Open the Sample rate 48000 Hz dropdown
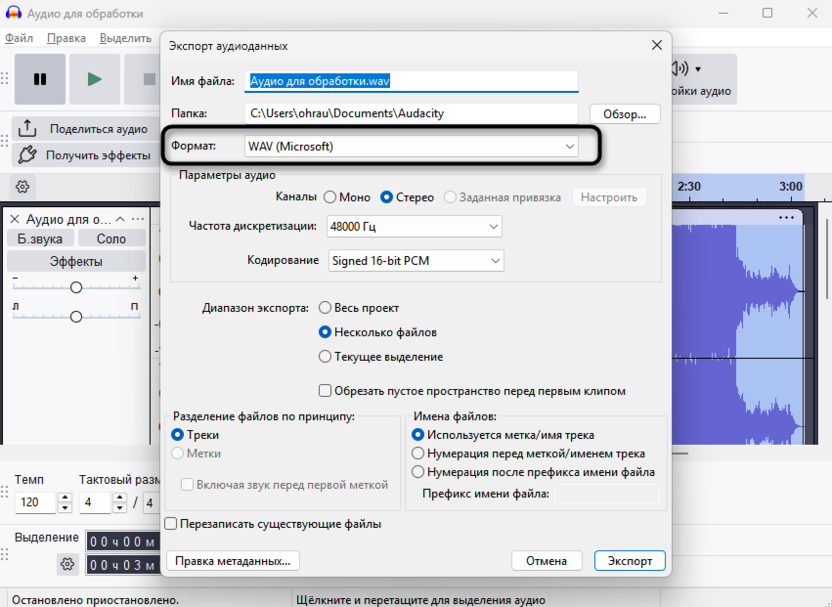The width and height of the screenshot is (832, 607). pyautogui.click(x=414, y=227)
